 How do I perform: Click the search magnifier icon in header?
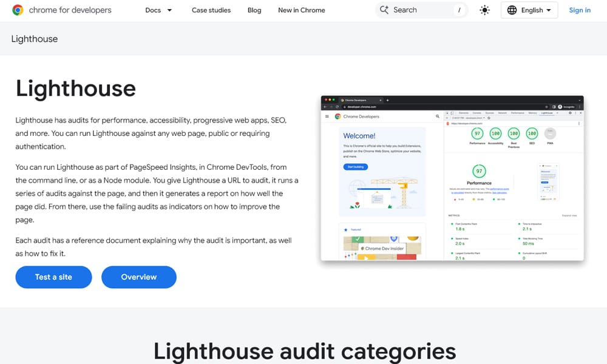(384, 10)
